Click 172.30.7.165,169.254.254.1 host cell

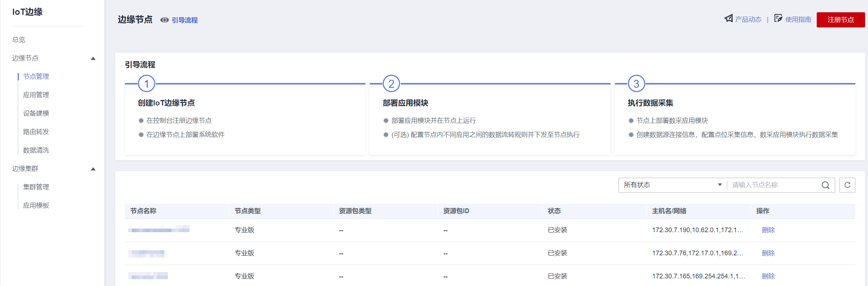(x=699, y=276)
